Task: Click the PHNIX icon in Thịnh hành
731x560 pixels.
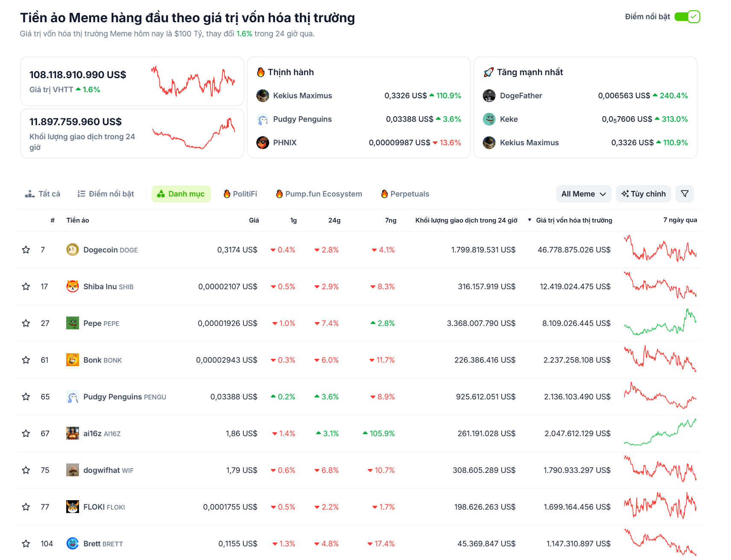Action: click(262, 143)
